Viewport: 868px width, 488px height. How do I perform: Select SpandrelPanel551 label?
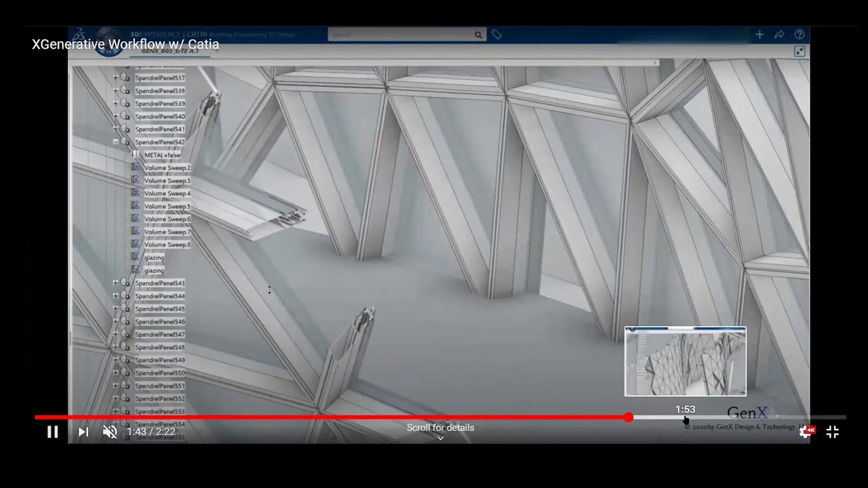point(160,386)
